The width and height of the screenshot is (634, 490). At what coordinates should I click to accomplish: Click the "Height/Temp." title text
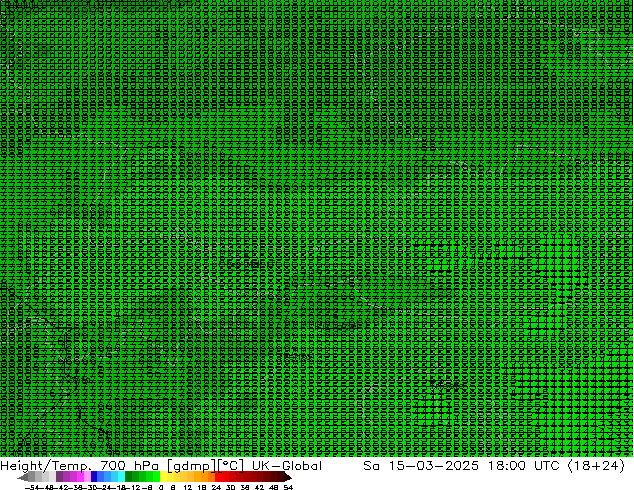click(x=48, y=466)
